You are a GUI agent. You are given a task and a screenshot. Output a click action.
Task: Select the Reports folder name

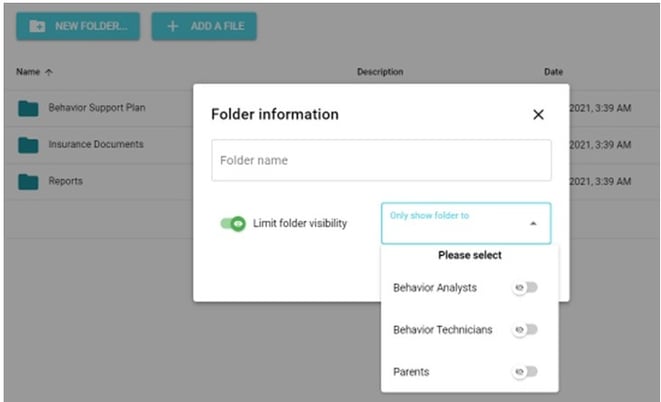(65, 181)
